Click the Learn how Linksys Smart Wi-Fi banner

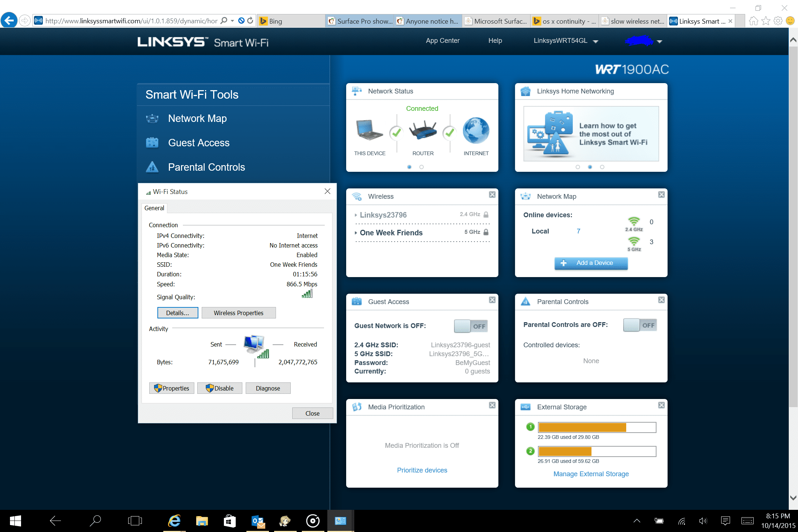[x=591, y=134]
